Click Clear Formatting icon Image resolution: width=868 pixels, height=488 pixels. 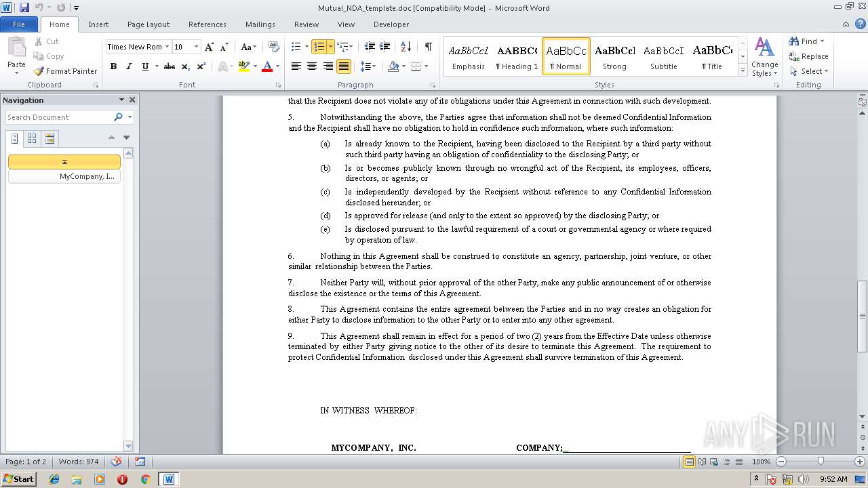coord(274,47)
